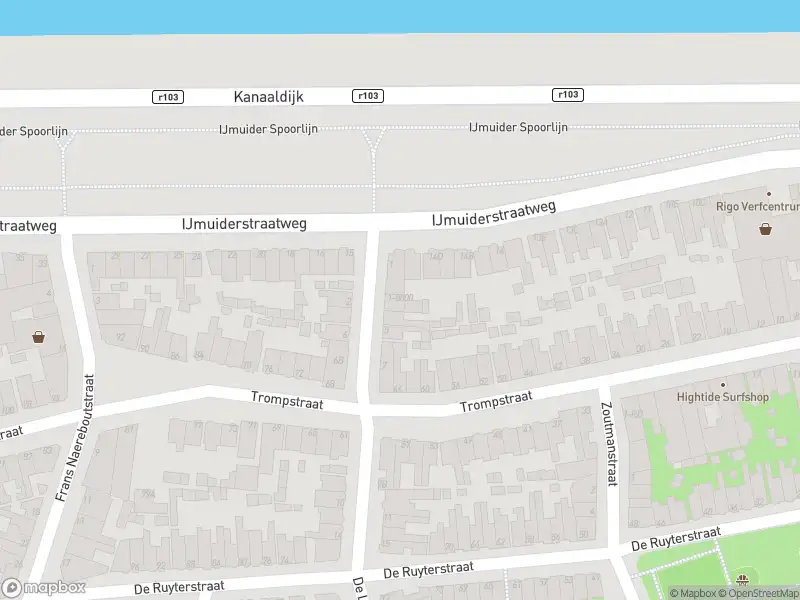Click the shopping basket icon west of Frans Naereboutstraat
Viewport: 800px width, 600px height.
click(38, 337)
